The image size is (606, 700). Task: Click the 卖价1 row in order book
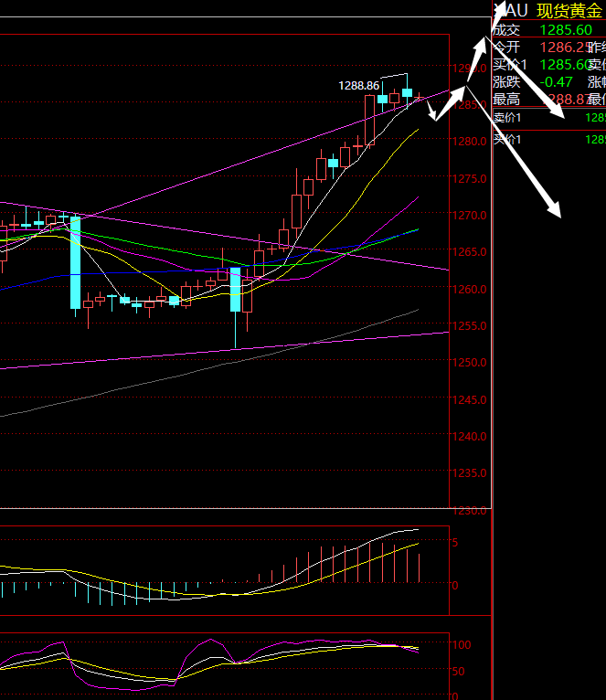(549, 118)
